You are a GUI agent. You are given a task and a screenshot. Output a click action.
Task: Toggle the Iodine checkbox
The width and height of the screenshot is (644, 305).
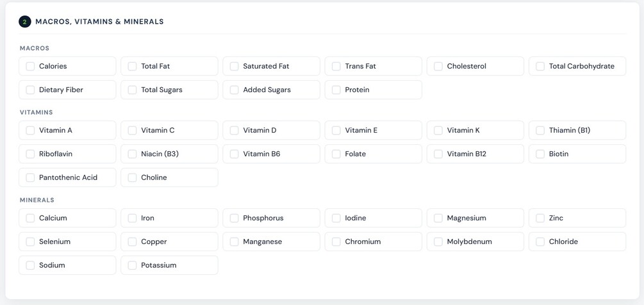click(336, 218)
